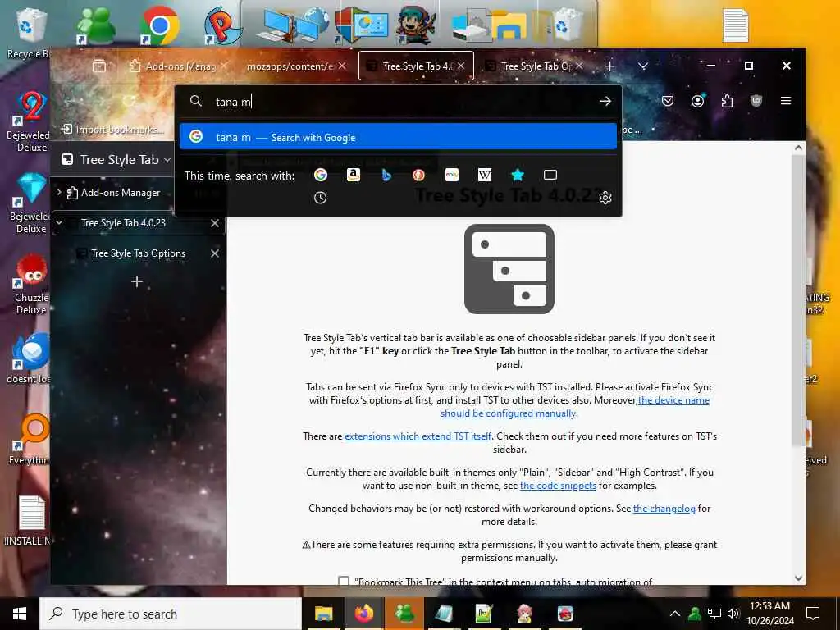
Task: Close Tree Style Tab Options sidebar item
Action: click(215, 253)
